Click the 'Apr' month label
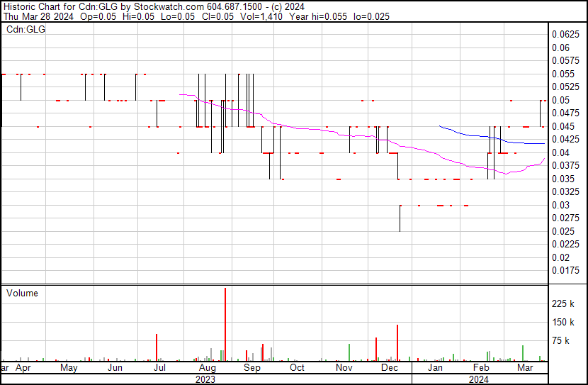The height and width of the screenshot is (385, 588). (x=23, y=368)
